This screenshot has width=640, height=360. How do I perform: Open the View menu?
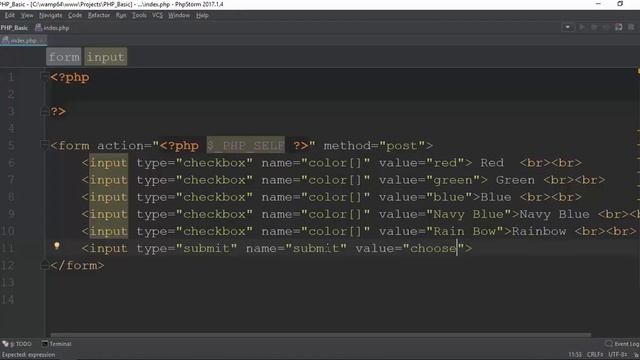[27, 16]
